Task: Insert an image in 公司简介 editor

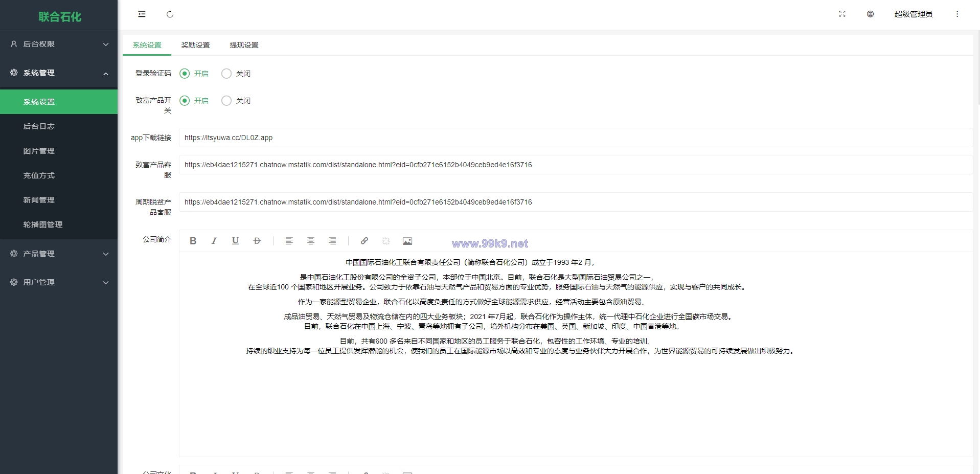Action: tap(407, 241)
